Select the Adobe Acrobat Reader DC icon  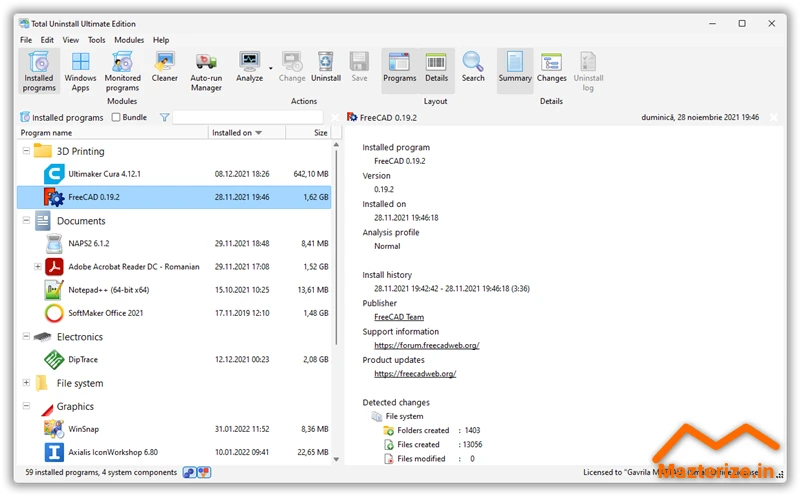pyautogui.click(x=54, y=266)
